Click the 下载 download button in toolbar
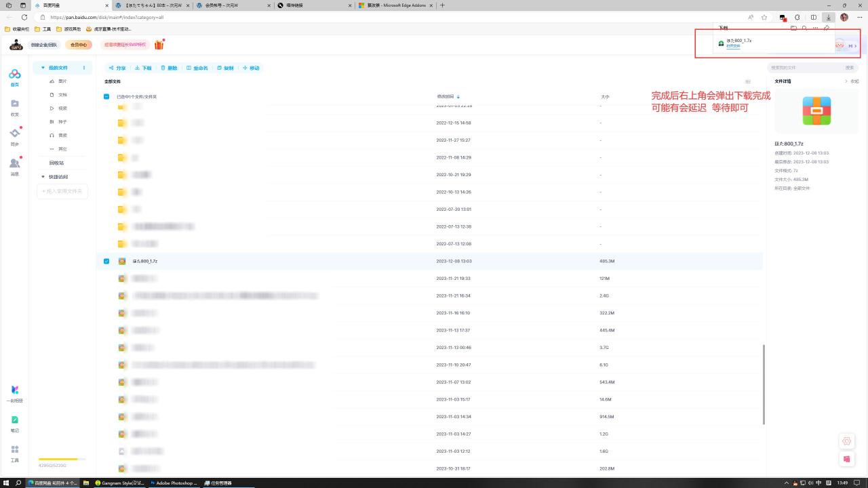This screenshot has height=488, width=868. click(143, 68)
